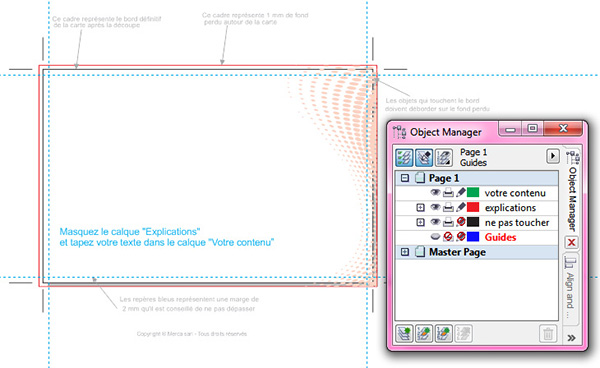Click green color swatch of votre contenu

point(473,192)
